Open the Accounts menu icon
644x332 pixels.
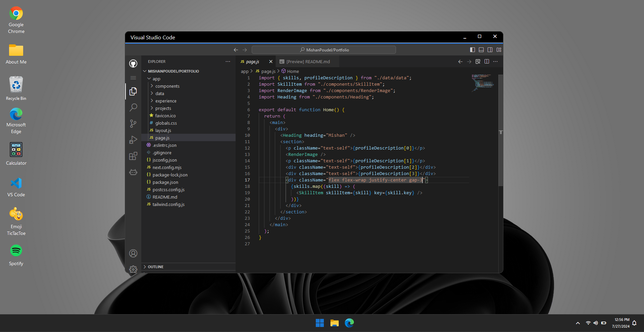coord(133,253)
